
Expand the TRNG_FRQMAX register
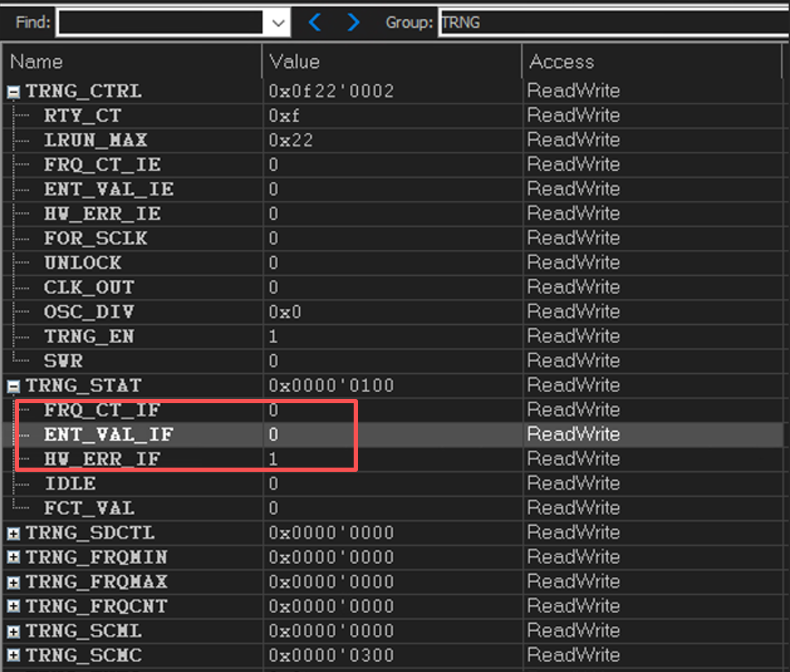point(13,582)
